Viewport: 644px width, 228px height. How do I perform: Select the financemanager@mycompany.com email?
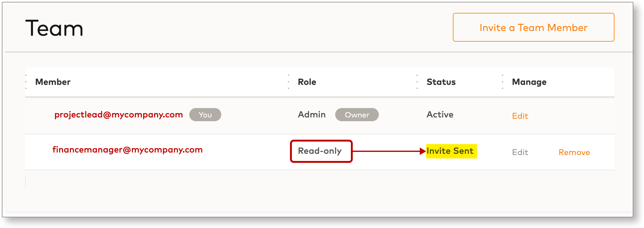pyautogui.click(x=127, y=150)
